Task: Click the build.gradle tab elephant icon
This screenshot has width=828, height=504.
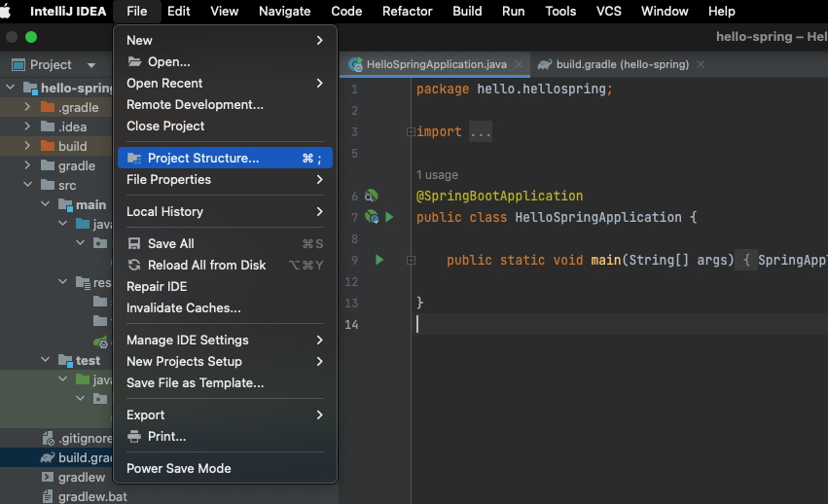Action: coord(545,64)
